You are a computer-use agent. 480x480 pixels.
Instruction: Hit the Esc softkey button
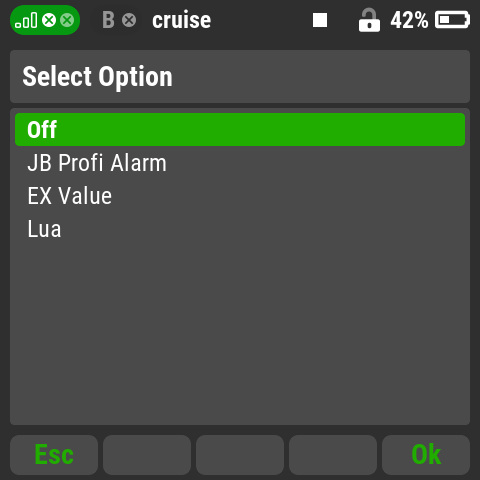pos(54,455)
